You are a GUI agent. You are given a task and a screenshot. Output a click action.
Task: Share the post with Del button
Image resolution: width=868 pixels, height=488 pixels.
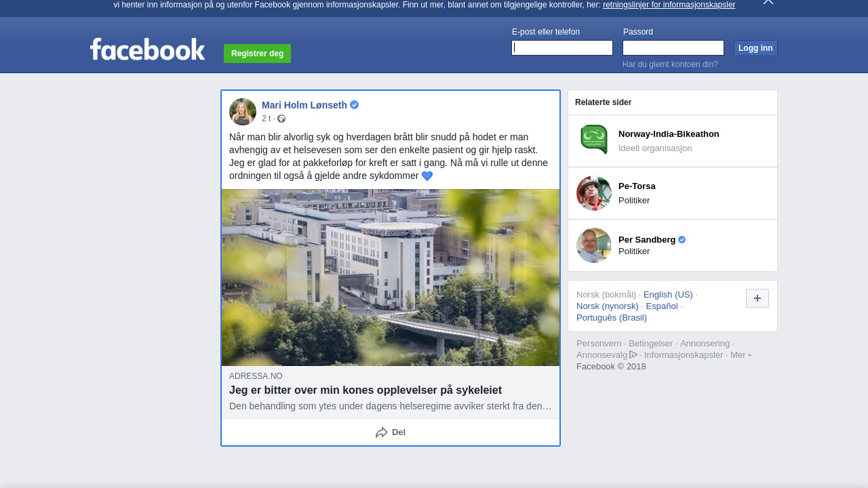[x=391, y=432]
